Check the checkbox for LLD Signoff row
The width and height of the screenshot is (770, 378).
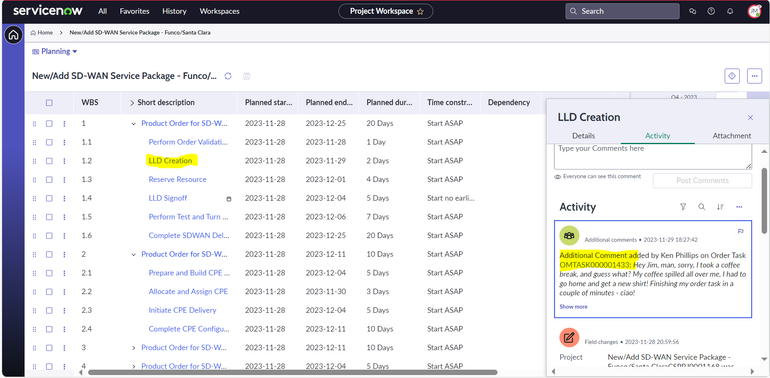pos(49,198)
